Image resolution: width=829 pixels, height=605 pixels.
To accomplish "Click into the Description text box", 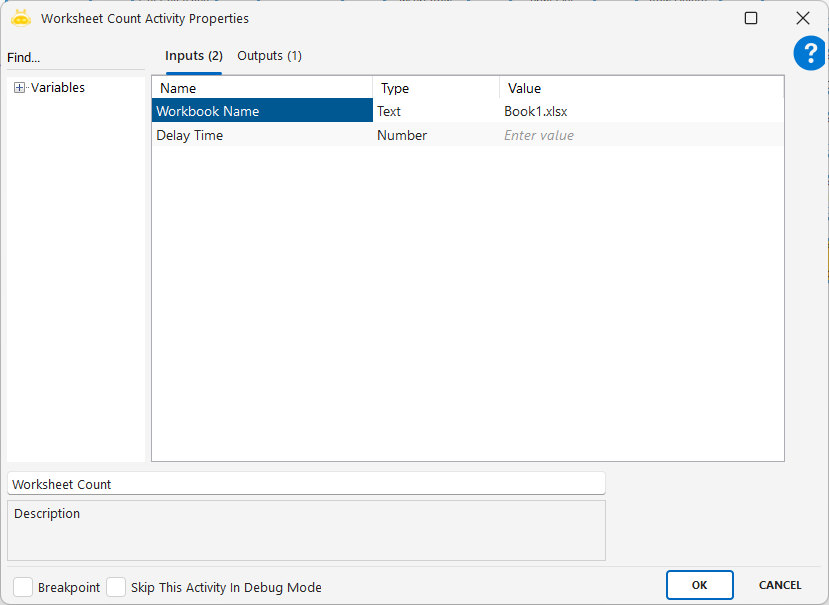I will pos(306,535).
